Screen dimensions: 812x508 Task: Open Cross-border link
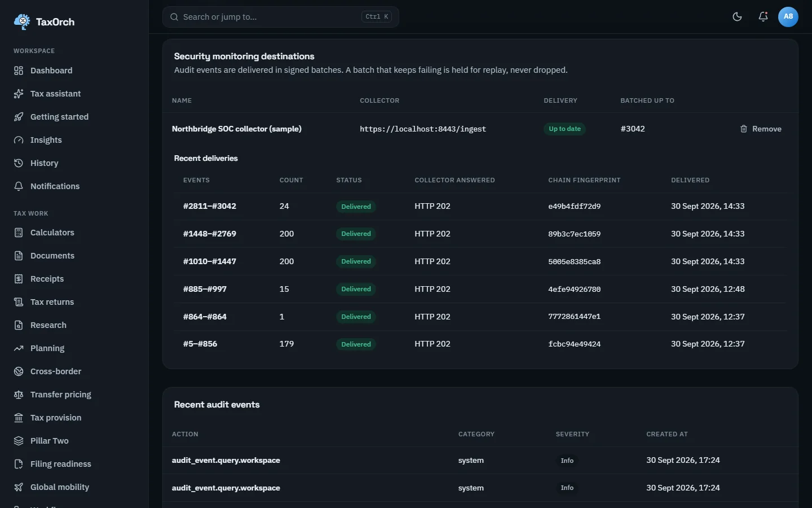(74, 371)
